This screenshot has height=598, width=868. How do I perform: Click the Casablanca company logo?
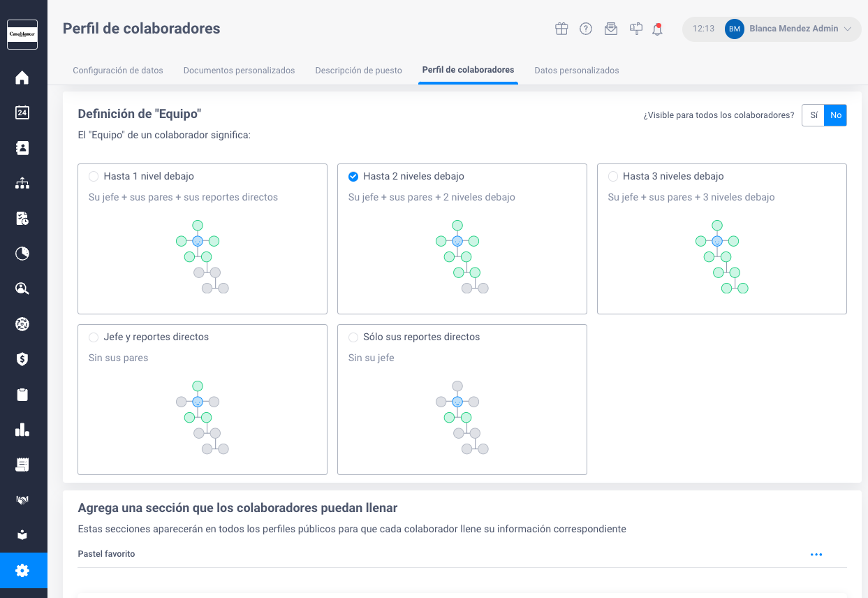pos(22,34)
